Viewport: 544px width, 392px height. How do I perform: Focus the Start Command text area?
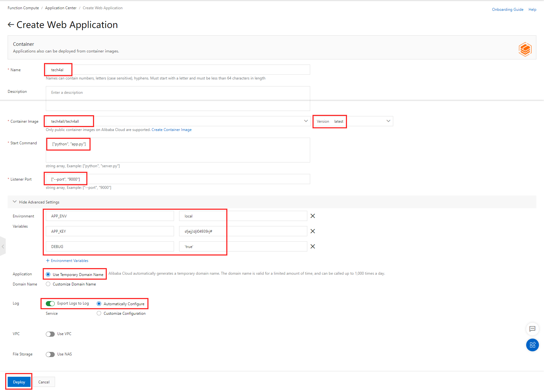click(178, 150)
